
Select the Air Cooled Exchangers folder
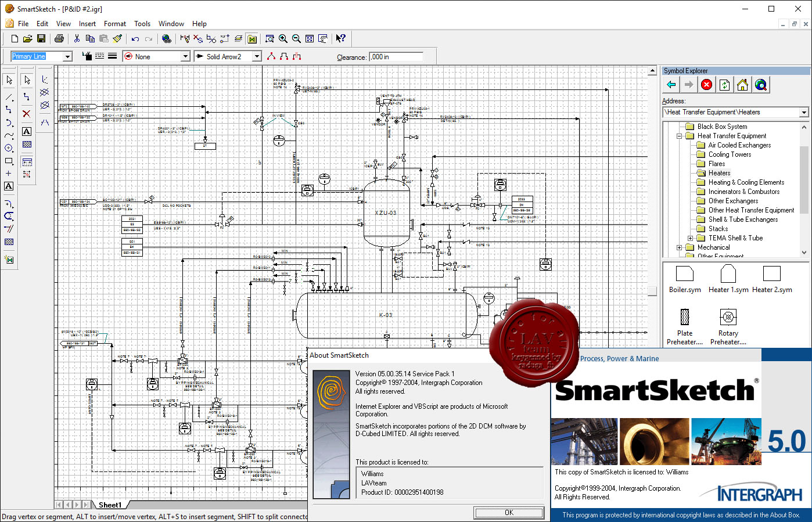pyautogui.click(x=739, y=145)
